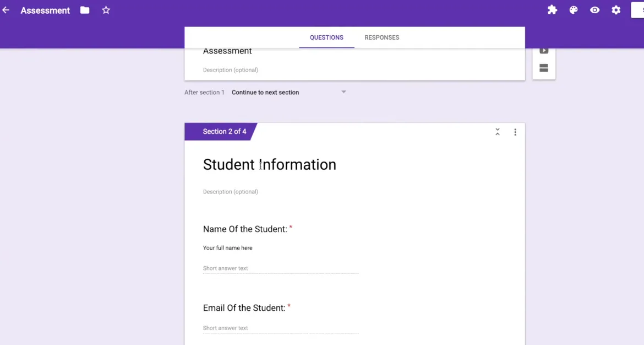Screen dimensions: 644x345
Task: Edit the Student Information section title
Action: coord(269,164)
